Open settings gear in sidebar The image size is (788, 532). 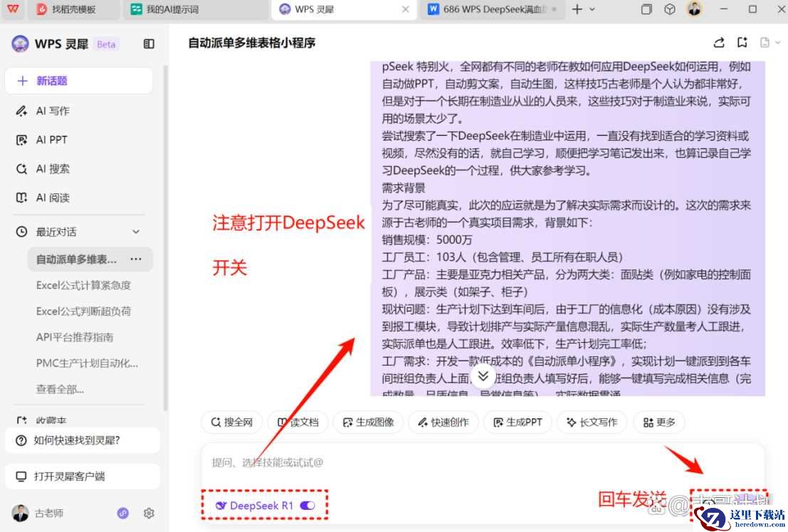[148, 514]
